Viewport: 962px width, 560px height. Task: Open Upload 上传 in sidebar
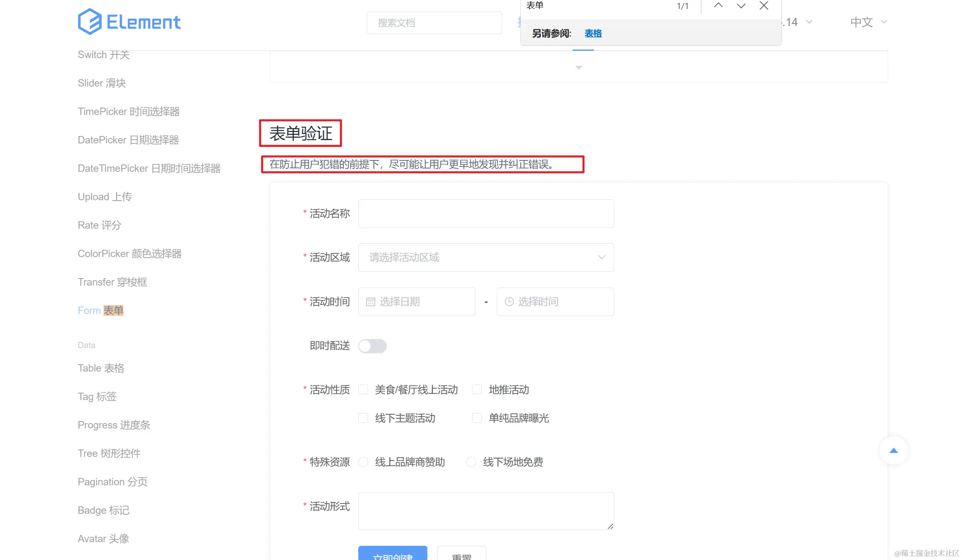[105, 197]
